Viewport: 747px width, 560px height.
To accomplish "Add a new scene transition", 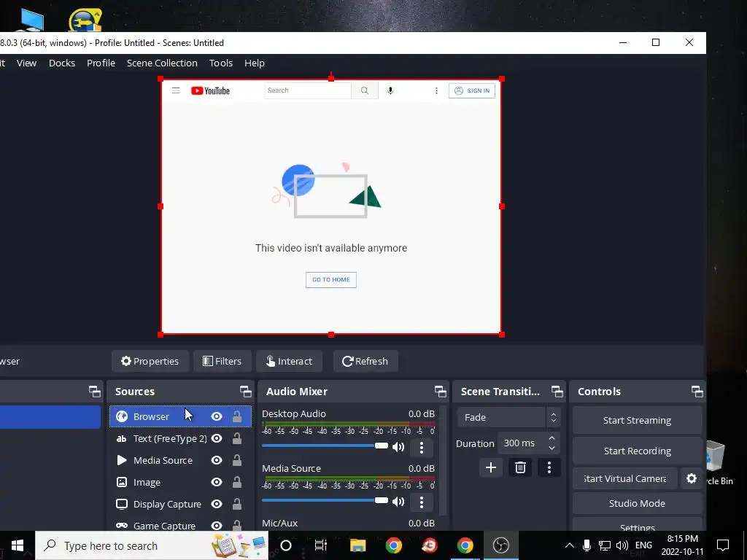I will pyautogui.click(x=491, y=467).
